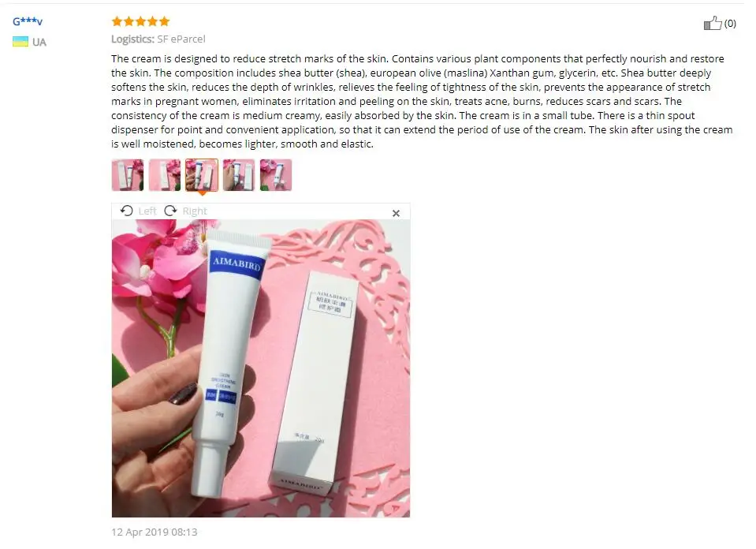Click the reviewer name G***v
The height and width of the screenshot is (549, 756).
point(28,21)
